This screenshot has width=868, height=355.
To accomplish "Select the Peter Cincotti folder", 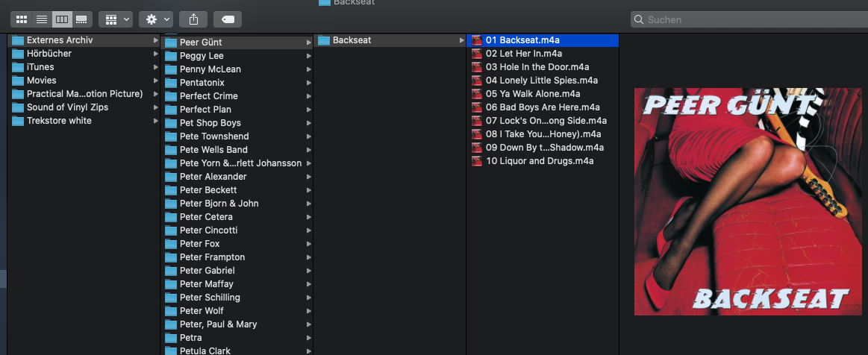I will click(237, 230).
